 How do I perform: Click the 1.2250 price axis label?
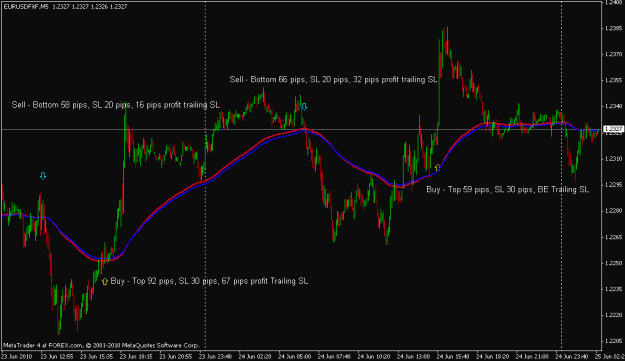(614, 263)
